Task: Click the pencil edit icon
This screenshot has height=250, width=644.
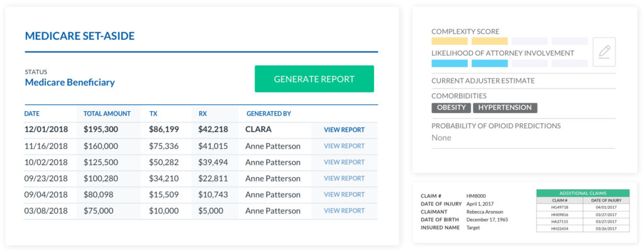Action: click(x=604, y=52)
